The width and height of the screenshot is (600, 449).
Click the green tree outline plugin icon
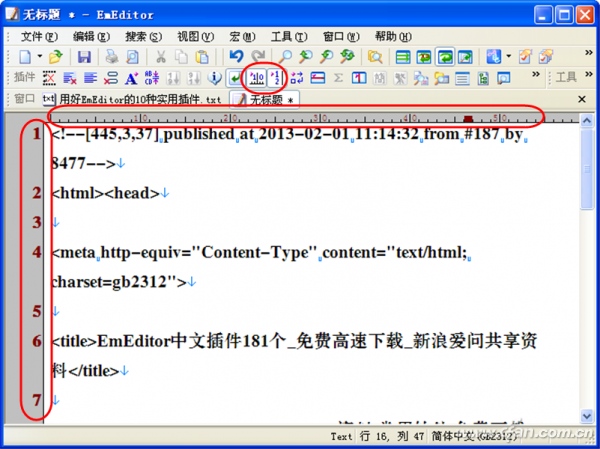[483, 78]
